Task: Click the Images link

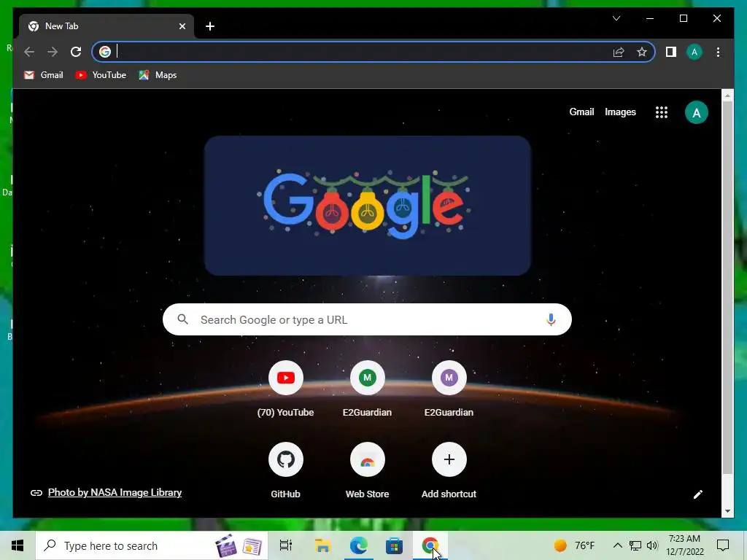Action: click(620, 112)
